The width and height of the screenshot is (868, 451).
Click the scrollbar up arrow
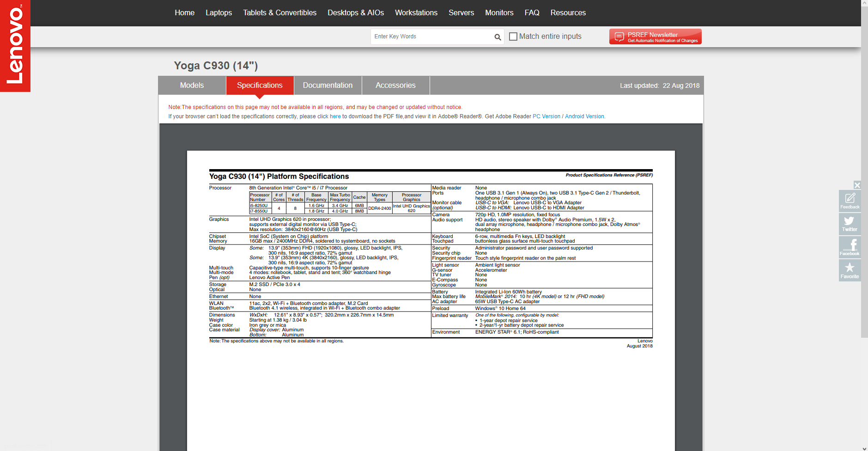coord(864,3)
